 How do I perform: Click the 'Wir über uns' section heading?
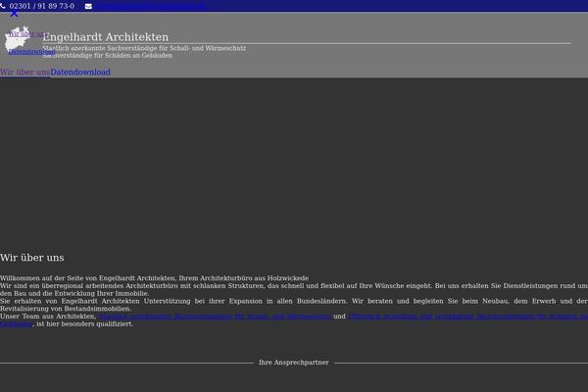32,258
